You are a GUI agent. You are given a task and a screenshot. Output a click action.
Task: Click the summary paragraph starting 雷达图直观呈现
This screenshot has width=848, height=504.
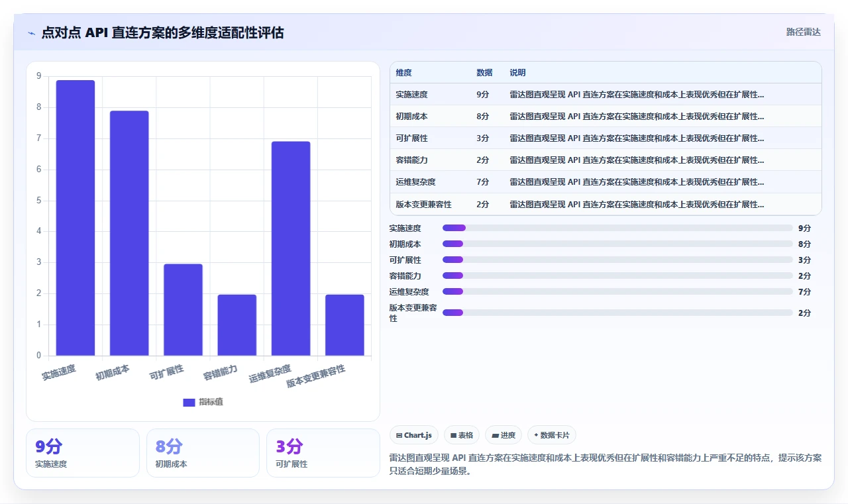(x=606, y=464)
